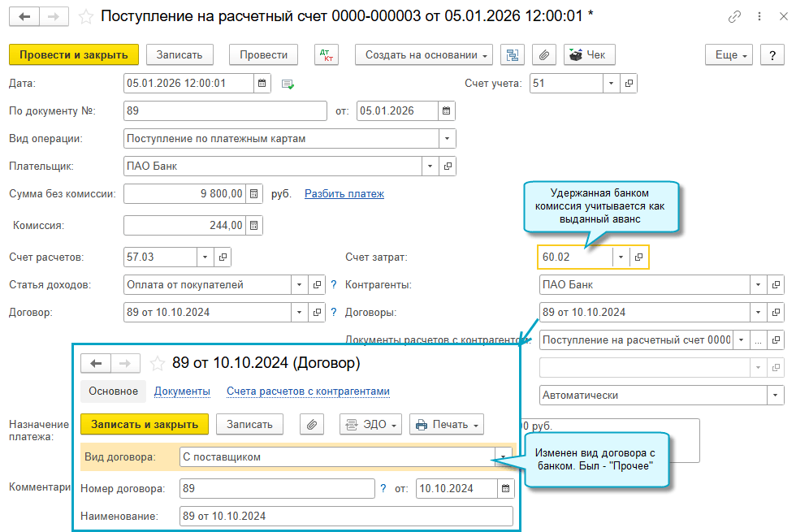Click the green status icon beside the date
Image resolution: width=796 pixels, height=532 pixels.
[x=288, y=84]
